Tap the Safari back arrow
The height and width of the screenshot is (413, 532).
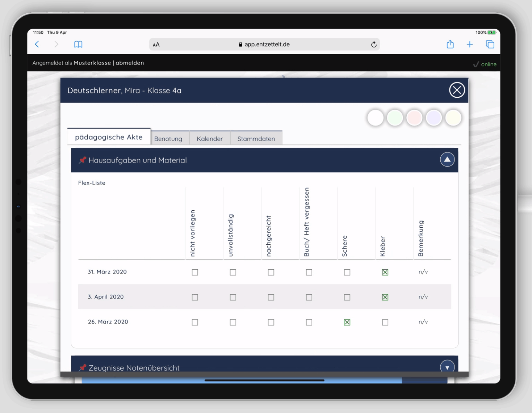coord(37,45)
